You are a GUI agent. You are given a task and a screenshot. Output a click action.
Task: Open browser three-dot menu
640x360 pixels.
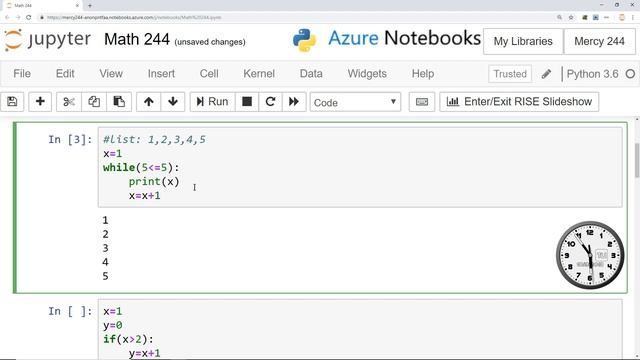[x=633, y=18]
